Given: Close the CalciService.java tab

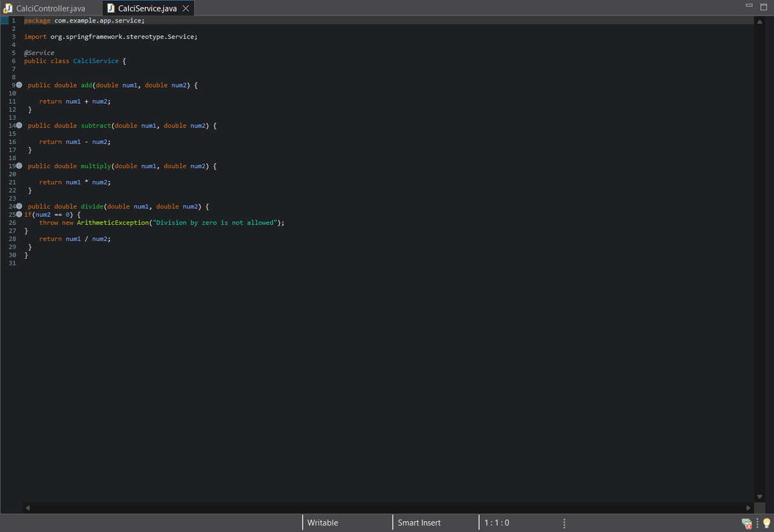Looking at the screenshot, I should (x=186, y=8).
